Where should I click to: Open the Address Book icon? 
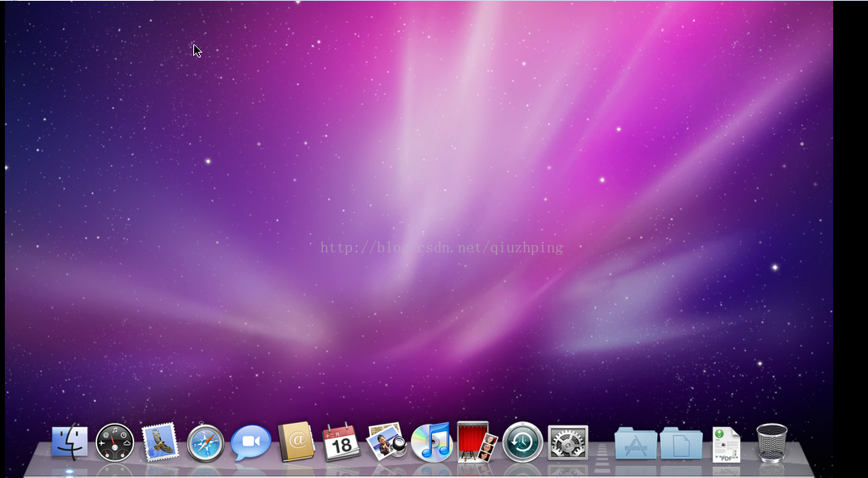296,442
